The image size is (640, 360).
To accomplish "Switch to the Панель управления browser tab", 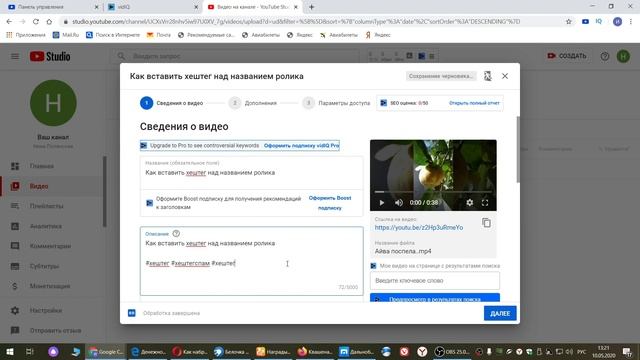I will tap(52, 7).
